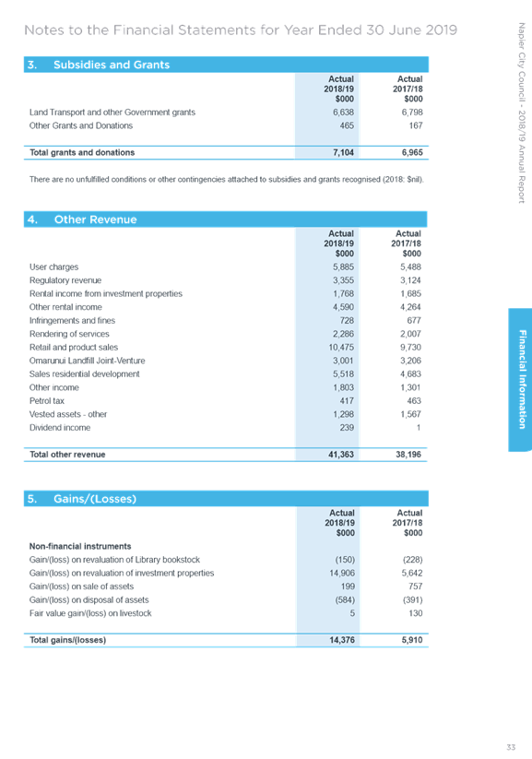Screen dimensions: 532x759
Task: Click 'Petrol tax' row label
Action: pos(46,401)
